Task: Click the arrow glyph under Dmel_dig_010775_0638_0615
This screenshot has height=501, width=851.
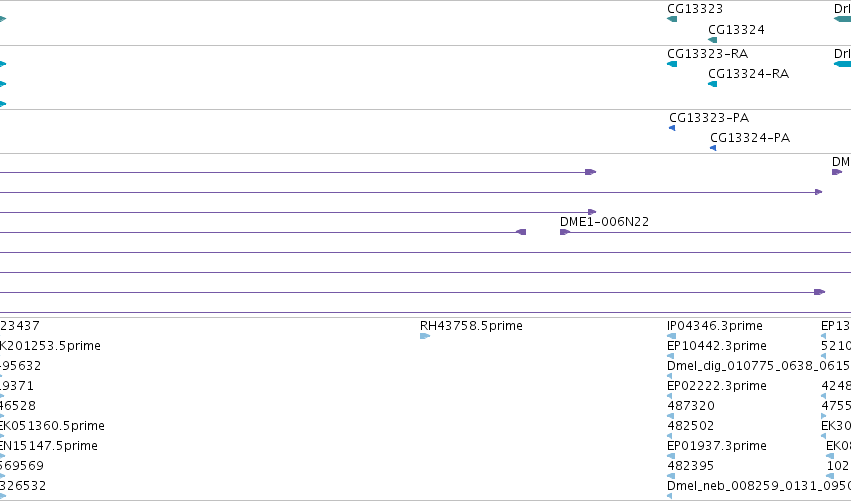Action: pyautogui.click(x=670, y=376)
